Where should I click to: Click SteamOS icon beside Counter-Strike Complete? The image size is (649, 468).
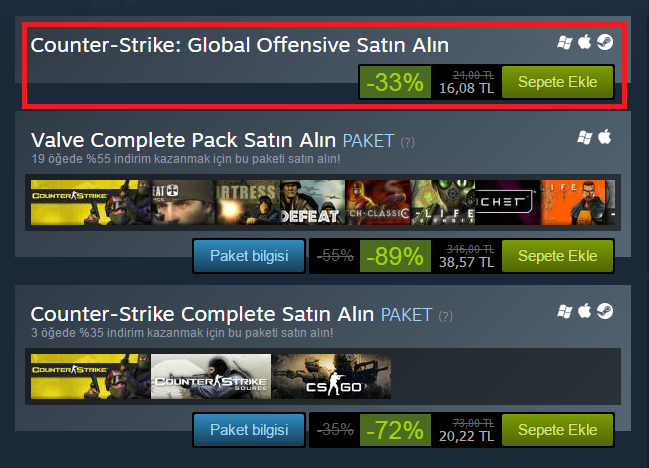(x=605, y=311)
